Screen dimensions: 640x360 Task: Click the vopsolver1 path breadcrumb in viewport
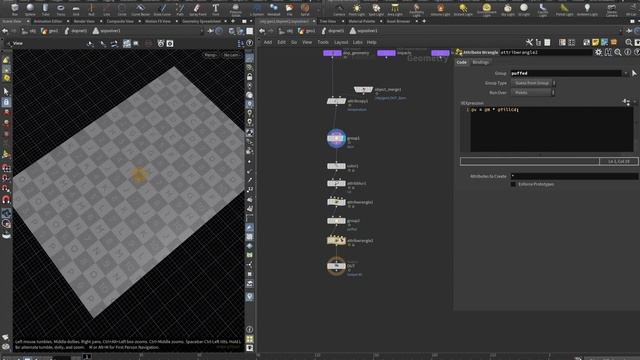(107, 31)
